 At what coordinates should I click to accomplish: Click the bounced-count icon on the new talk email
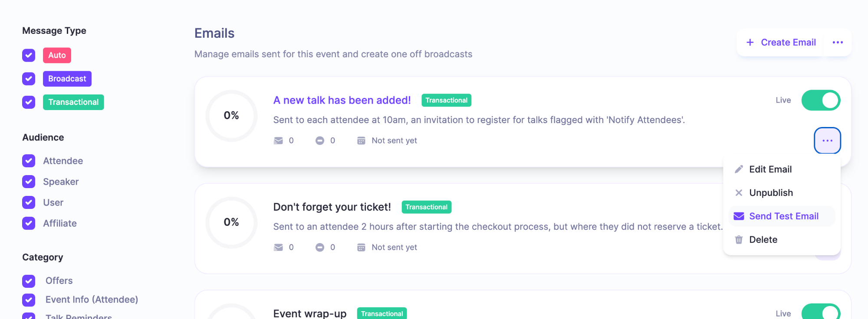[x=320, y=140]
